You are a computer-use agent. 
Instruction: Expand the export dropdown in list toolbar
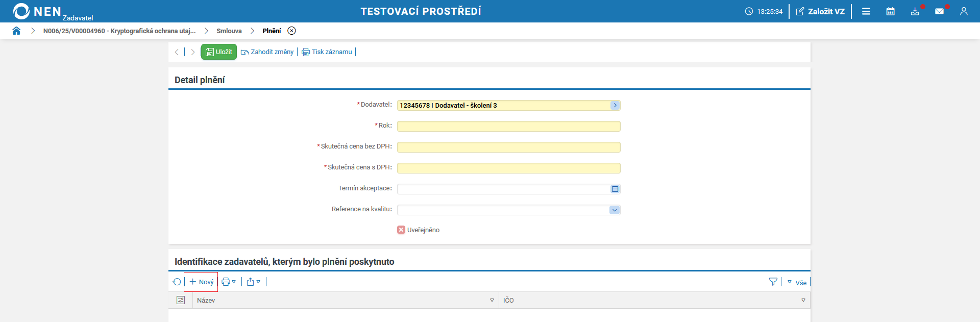pos(254,282)
